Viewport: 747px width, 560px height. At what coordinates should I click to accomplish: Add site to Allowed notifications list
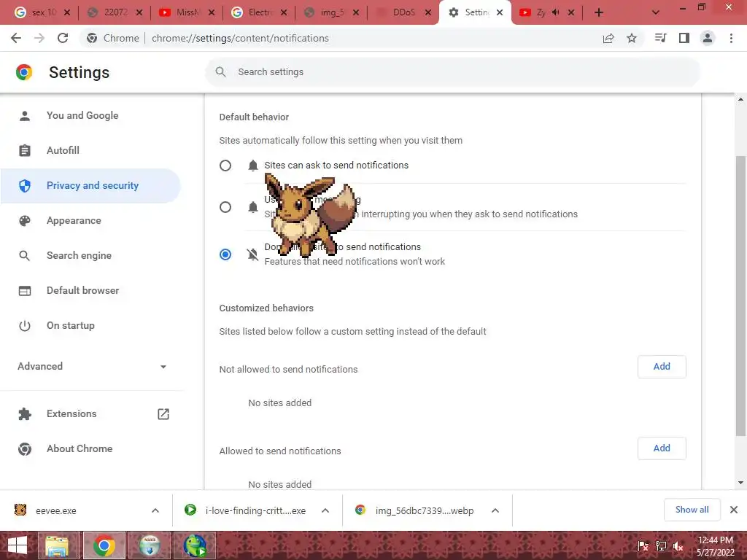[x=662, y=448]
